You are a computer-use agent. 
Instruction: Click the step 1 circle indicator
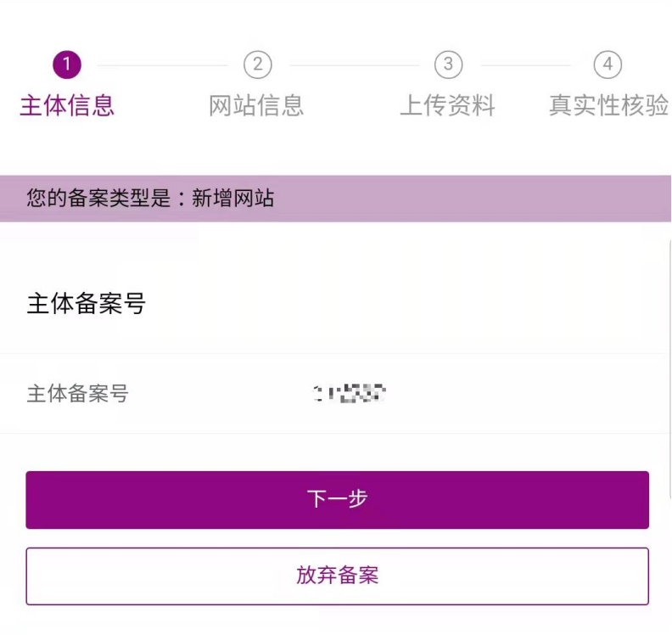[66, 65]
